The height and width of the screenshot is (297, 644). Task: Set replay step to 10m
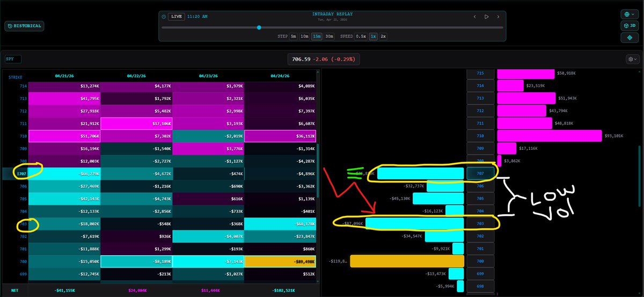(304, 36)
